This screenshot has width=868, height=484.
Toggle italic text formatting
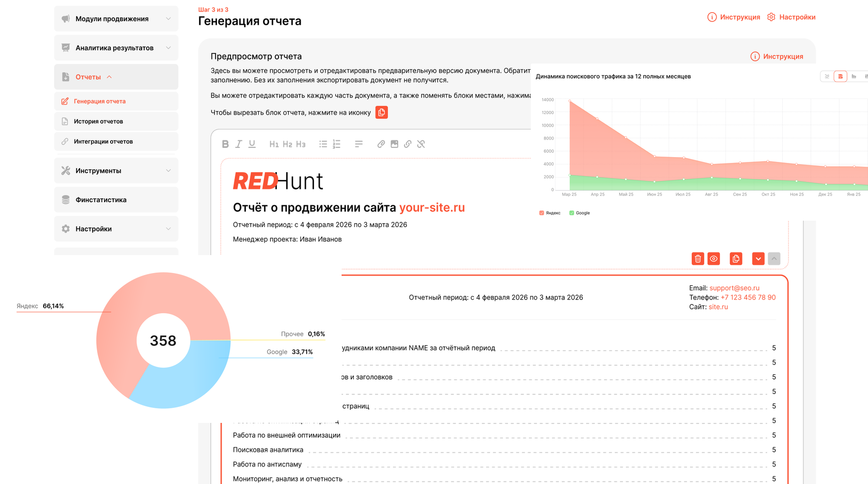(239, 144)
